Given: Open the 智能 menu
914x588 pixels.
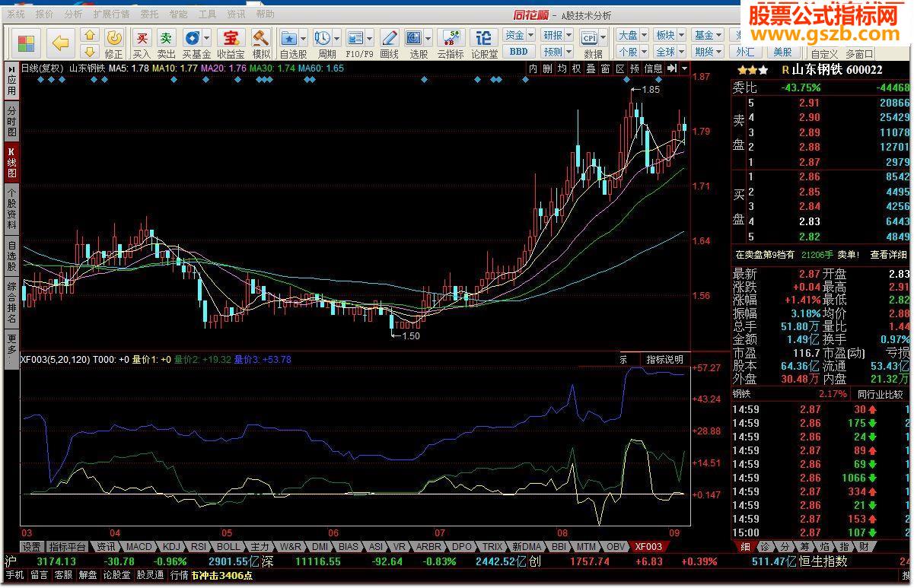Looking at the screenshot, I should pos(179,14).
